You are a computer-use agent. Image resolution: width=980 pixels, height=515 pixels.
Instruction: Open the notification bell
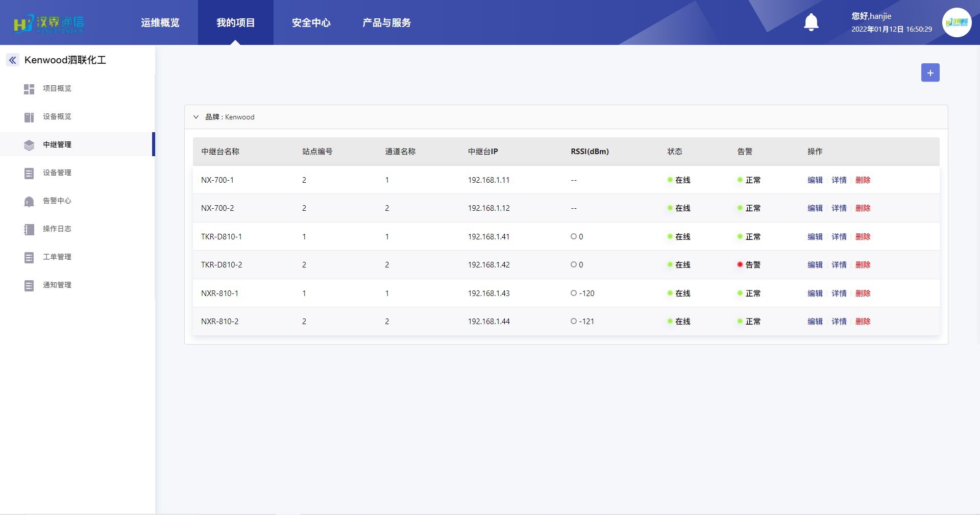point(811,22)
